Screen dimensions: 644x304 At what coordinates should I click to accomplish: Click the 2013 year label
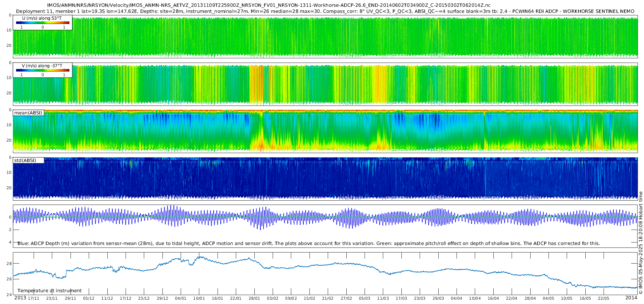[x=20, y=298]
